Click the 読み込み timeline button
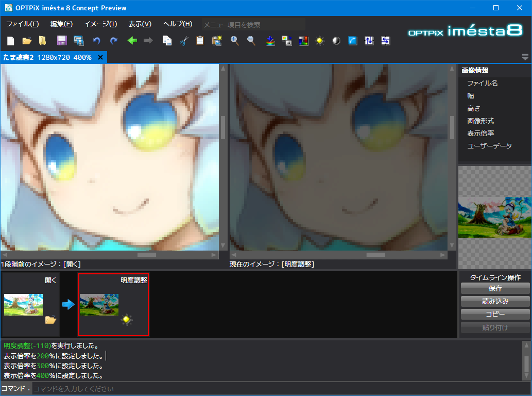Screen dimensions: 532x396 click(495, 302)
